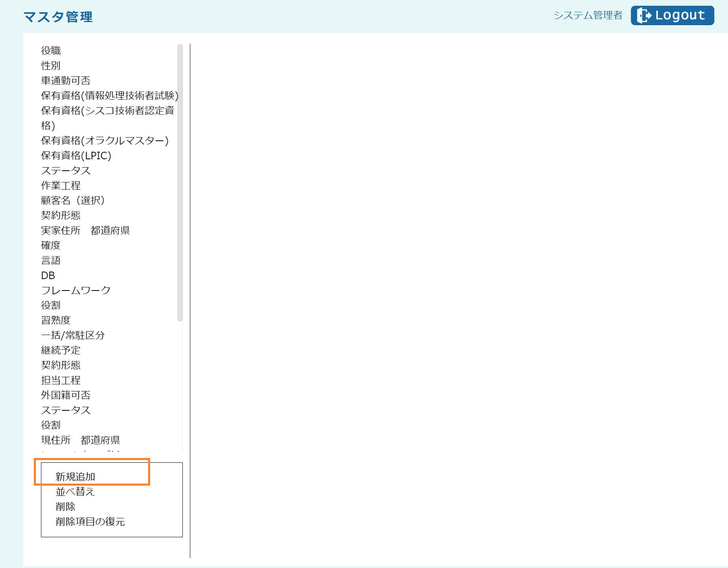
Task: Open 保有資格(オラクルマスター) master item
Action: [105, 140]
